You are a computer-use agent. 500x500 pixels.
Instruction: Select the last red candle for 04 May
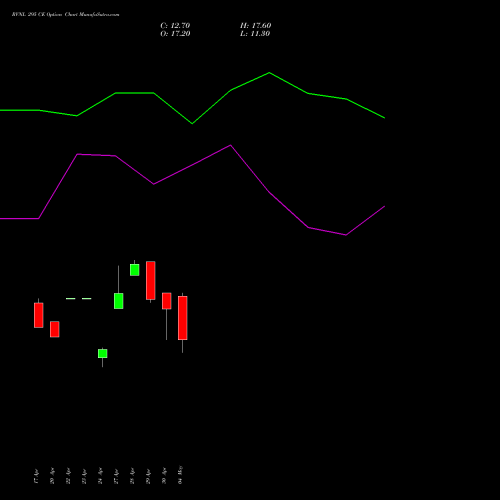(x=183, y=318)
